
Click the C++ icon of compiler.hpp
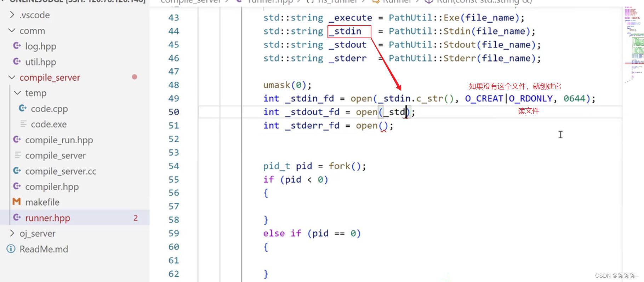coord(17,186)
